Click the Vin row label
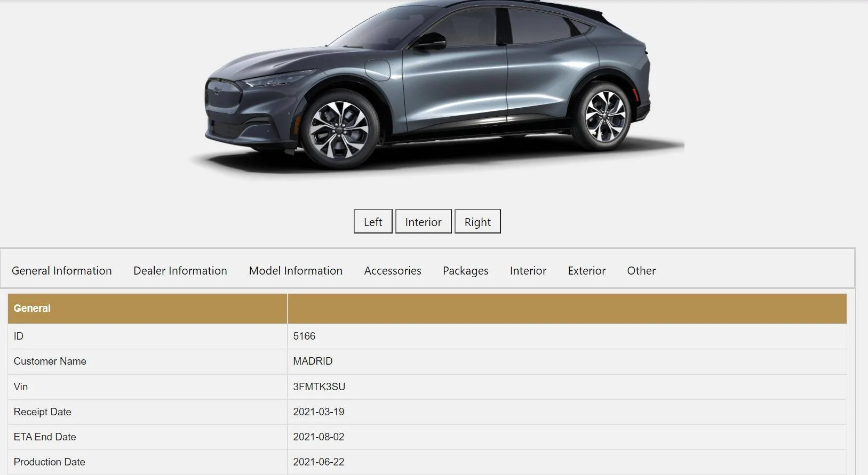This screenshot has height=475, width=868. click(x=21, y=387)
